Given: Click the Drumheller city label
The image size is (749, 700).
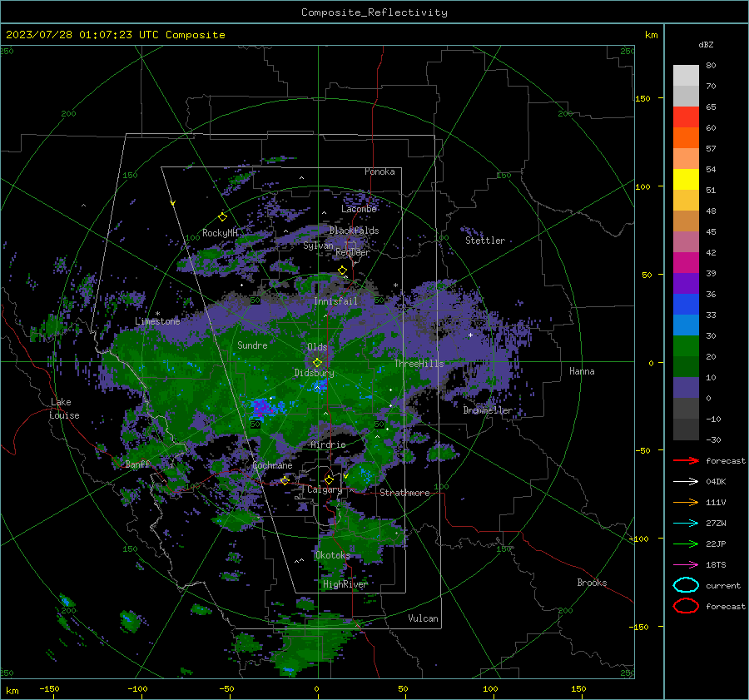Looking at the screenshot, I should (x=488, y=410).
